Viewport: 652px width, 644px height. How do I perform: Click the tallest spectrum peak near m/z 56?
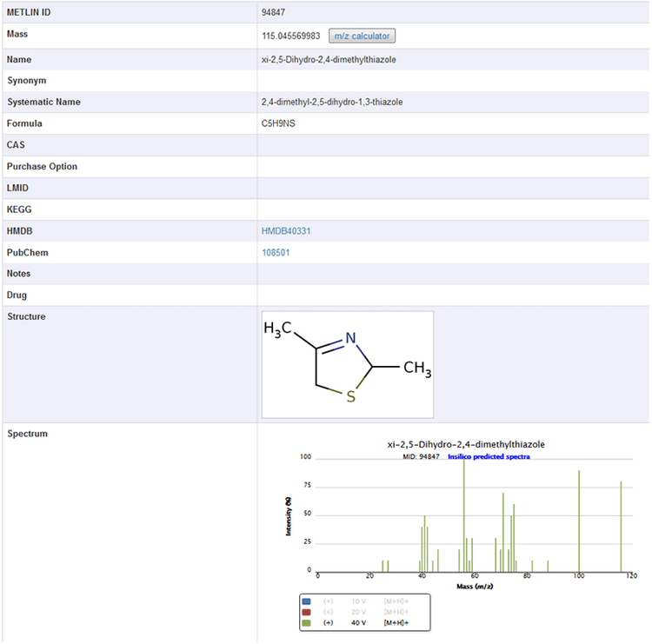click(464, 513)
